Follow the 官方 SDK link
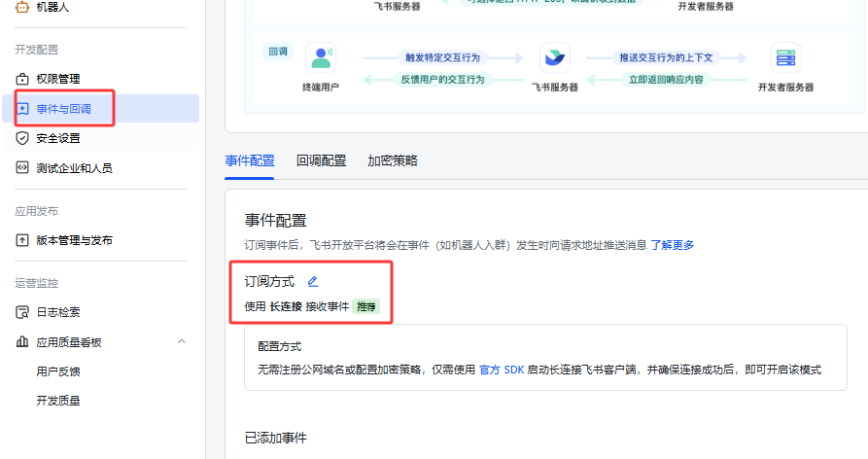This screenshot has width=868, height=459. pos(502,370)
